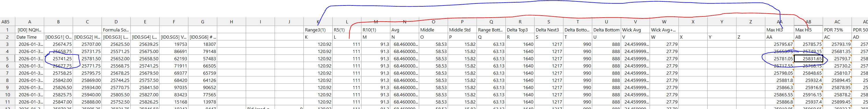
Task: Click the cell with value 25639.25
Action: (145, 44)
